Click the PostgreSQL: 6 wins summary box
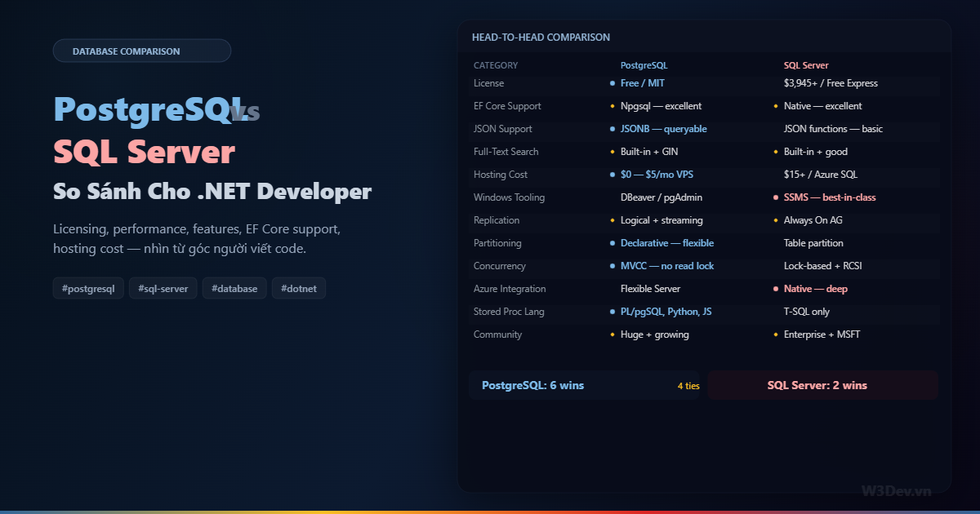Screen dimensions: 980x514 pyautogui.click(x=572, y=385)
